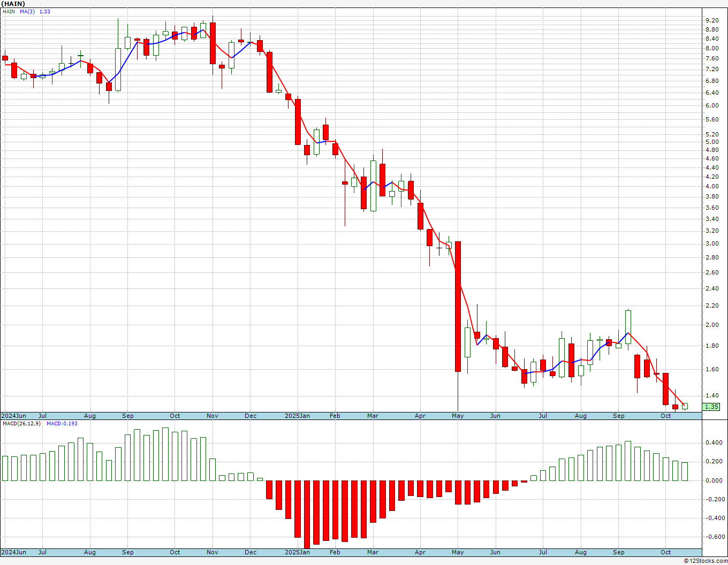This screenshot has width=728, height=565.
Task: Click the 1.80 price axis label
Action: tap(712, 346)
